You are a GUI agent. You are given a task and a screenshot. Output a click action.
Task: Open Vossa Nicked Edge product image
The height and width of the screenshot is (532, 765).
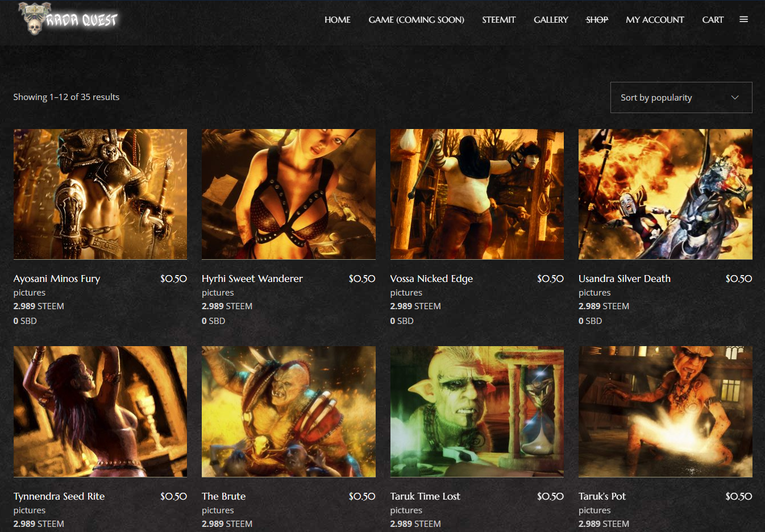coord(477,194)
